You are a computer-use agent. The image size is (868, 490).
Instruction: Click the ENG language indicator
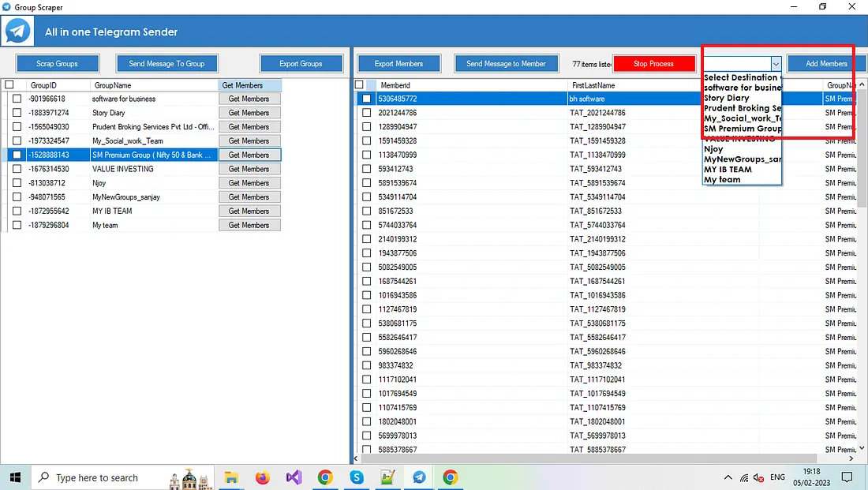[778, 477]
